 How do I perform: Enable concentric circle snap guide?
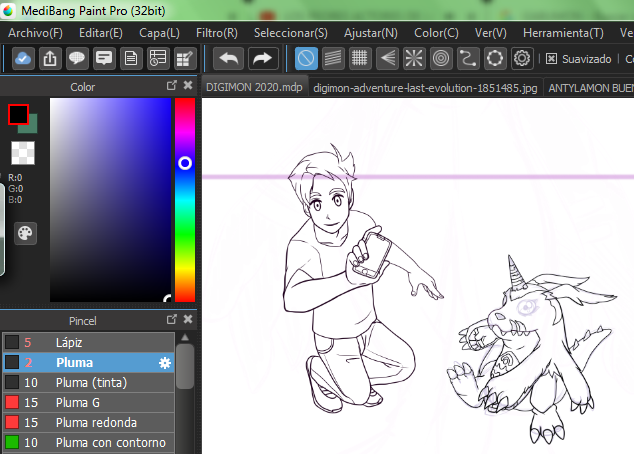[x=441, y=59]
